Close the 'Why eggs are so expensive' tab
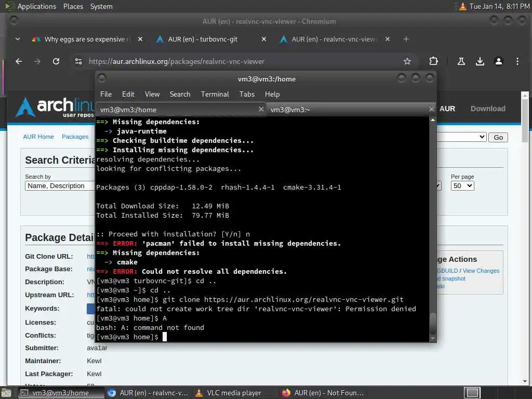Screen dimensions: 532x399 pyautogui.click(x=140, y=39)
